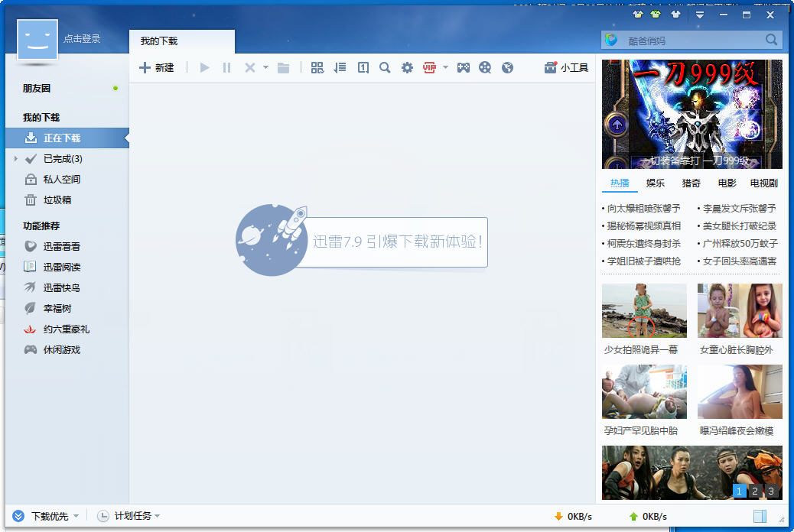Open the film reel toolbar icon

tap(485, 68)
